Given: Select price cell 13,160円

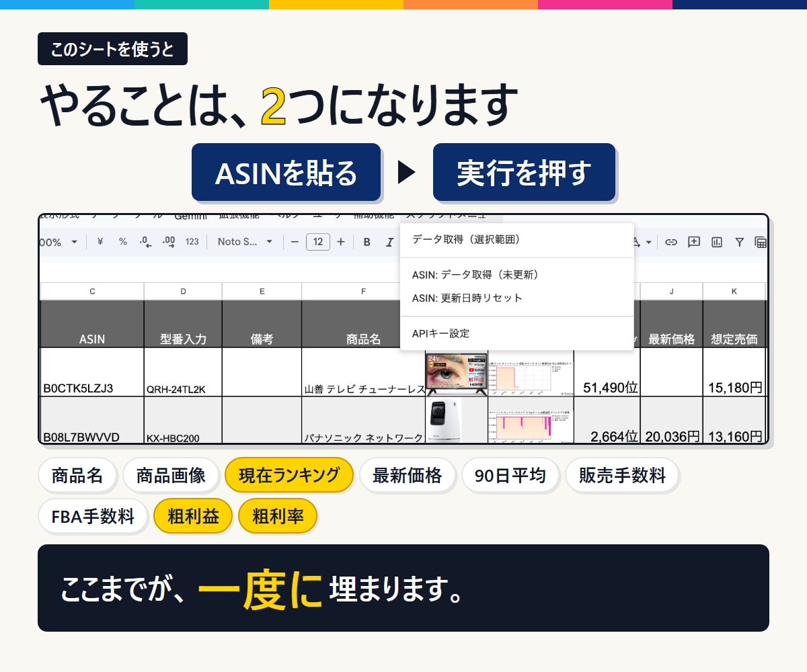Looking at the screenshot, I should click(734, 420).
